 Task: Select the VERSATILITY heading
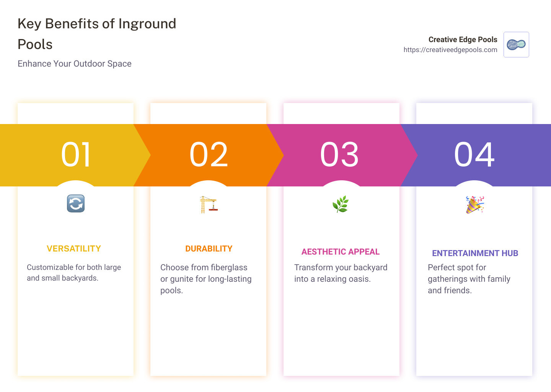pyautogui.click(x=74, y=248)
